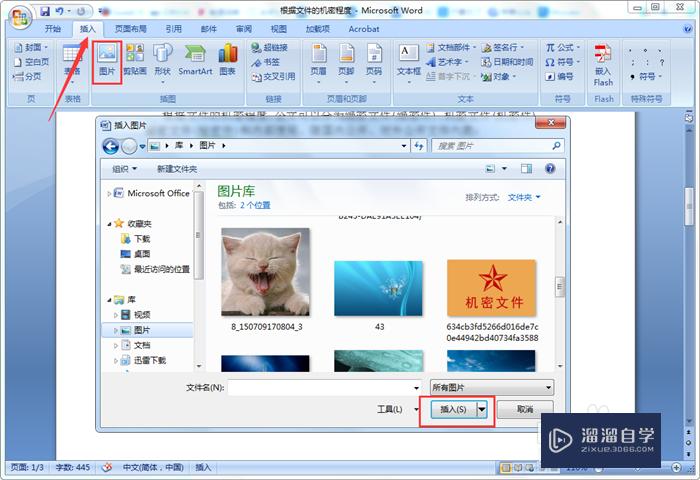
Task: Click 新建文件夹 new folder
Action: [x=177, y=169]
